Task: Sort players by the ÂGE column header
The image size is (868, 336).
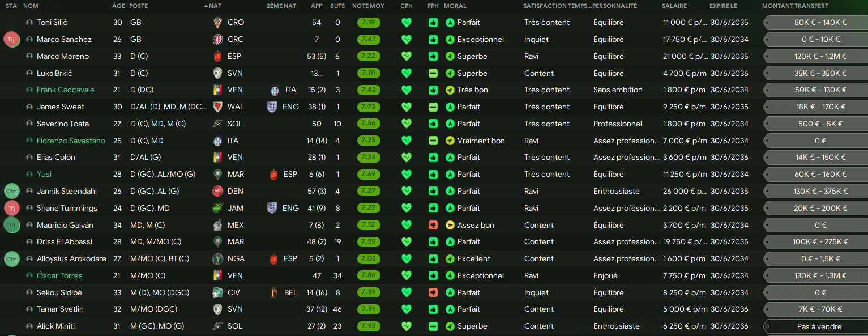Action: point(118,6)
